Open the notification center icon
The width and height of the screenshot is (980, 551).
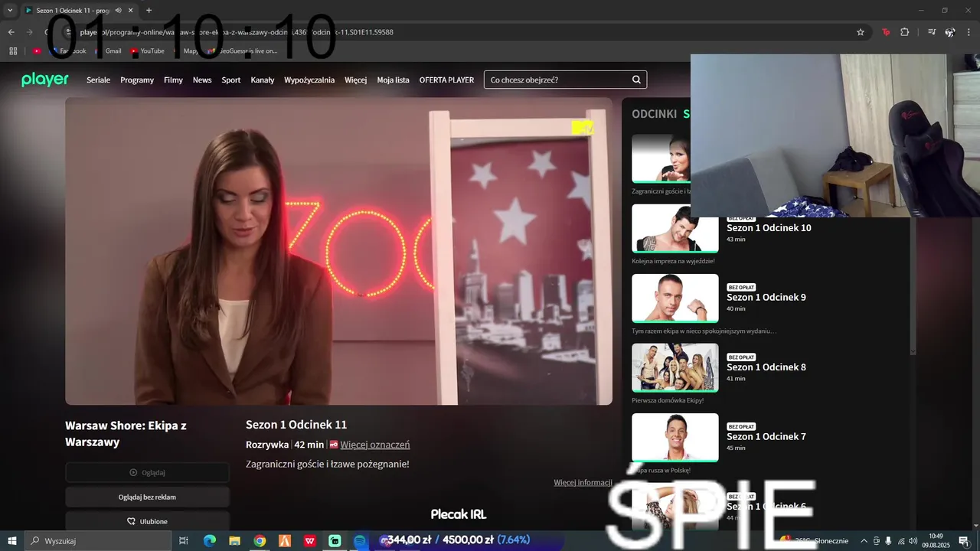(x=965, y=541)
